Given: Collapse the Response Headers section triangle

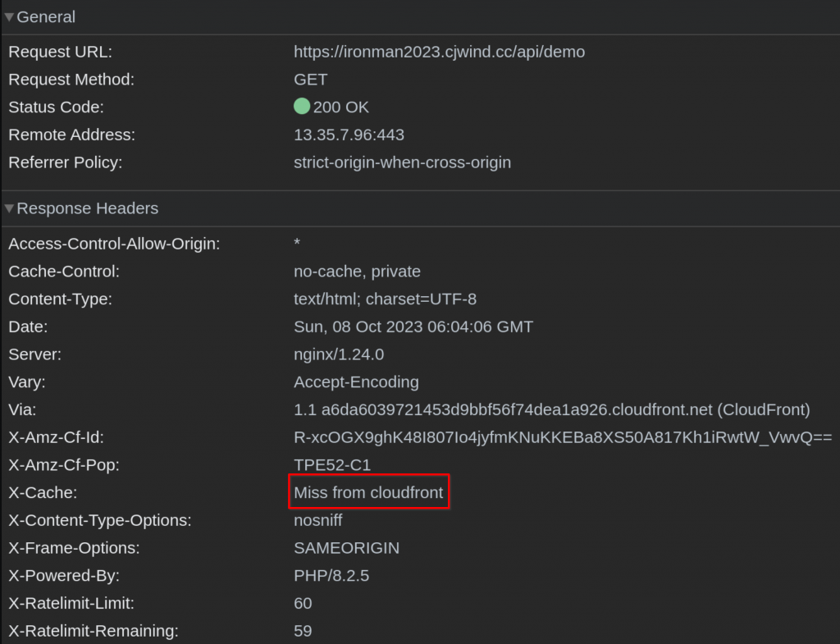Looking at the screenshot, I should coord(9,208).
